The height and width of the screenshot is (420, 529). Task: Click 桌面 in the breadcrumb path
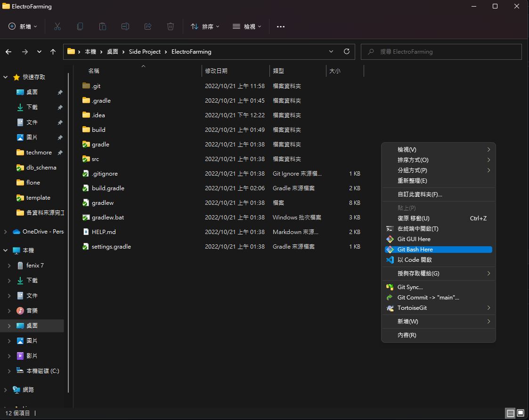point(112,52)
